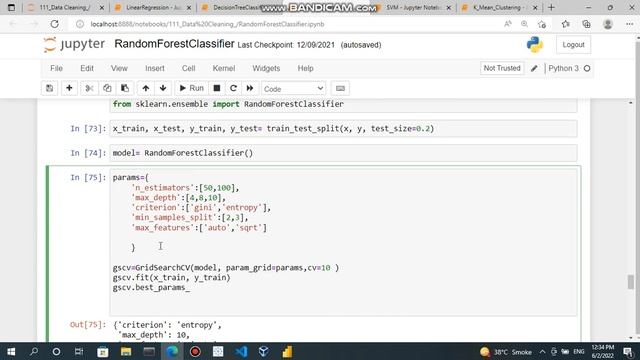Move selected cell up arrow
640x360 pixels.
146,89
